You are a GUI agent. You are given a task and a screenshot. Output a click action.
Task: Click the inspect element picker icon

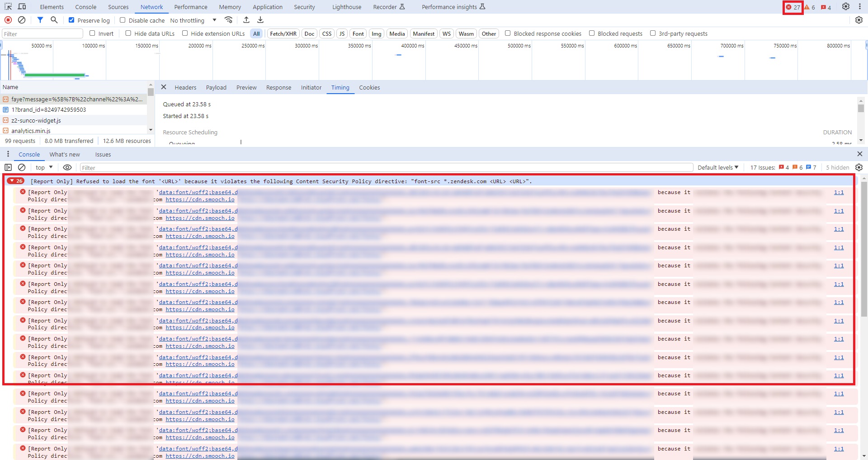(8, 7)
